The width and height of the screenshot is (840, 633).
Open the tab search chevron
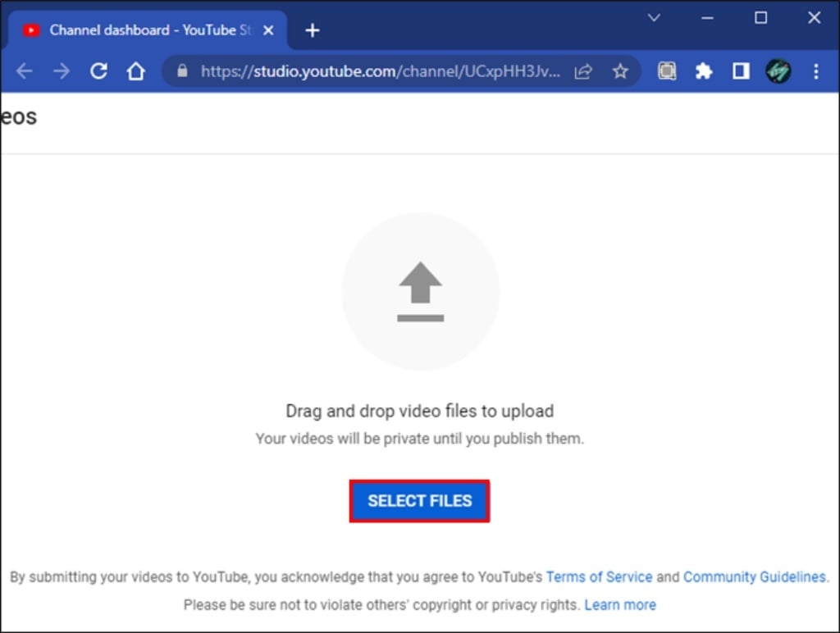[x=654, y=18]
